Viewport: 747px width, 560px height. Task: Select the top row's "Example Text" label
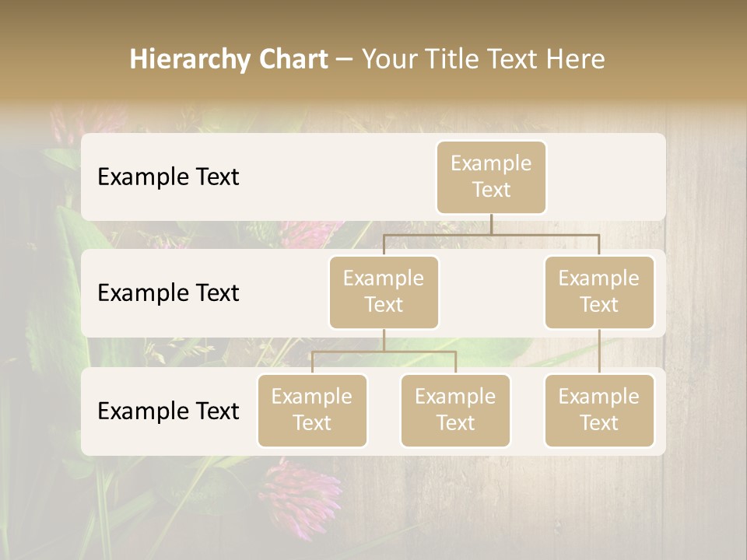point(168,177)
